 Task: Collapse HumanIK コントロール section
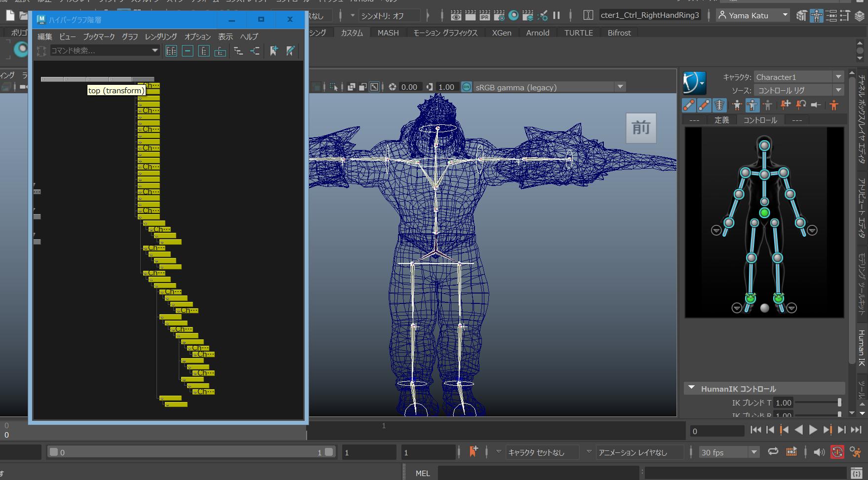691,388
